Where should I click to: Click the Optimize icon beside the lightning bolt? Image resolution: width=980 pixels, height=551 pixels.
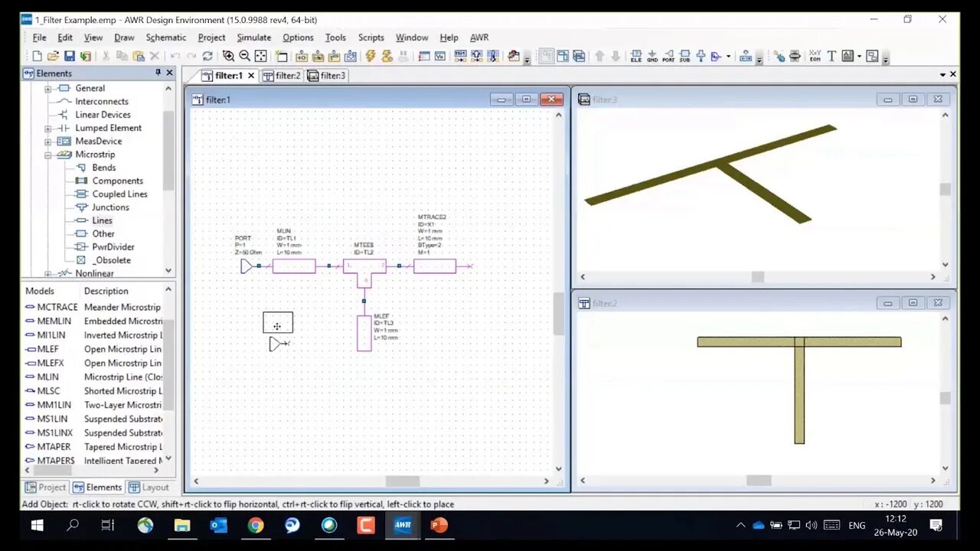[x=387, y=56]
